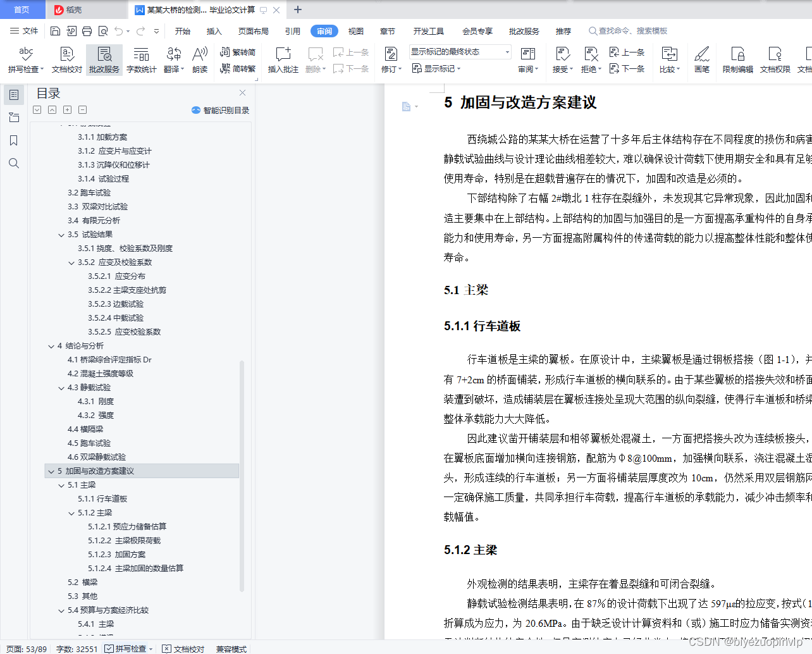The height and width of the screenshot is (654, 812).
Task: Collapse the 4.3 静载试验 node
Action: (61, 388)
